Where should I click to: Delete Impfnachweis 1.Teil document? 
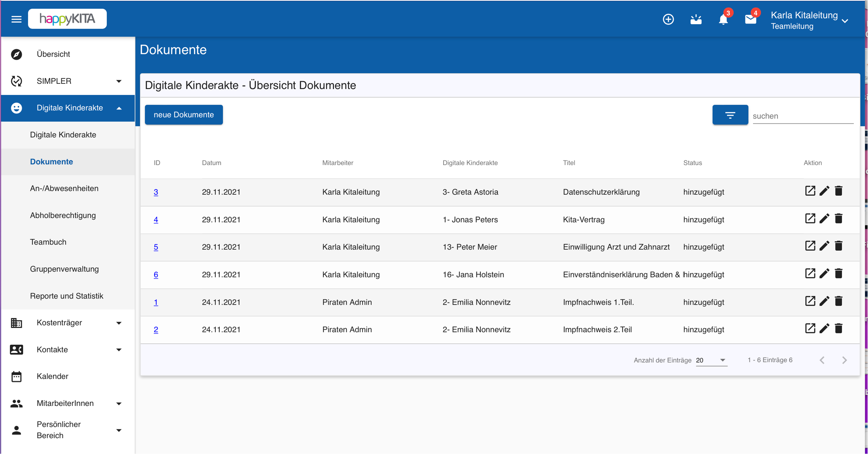click(838, 301)
